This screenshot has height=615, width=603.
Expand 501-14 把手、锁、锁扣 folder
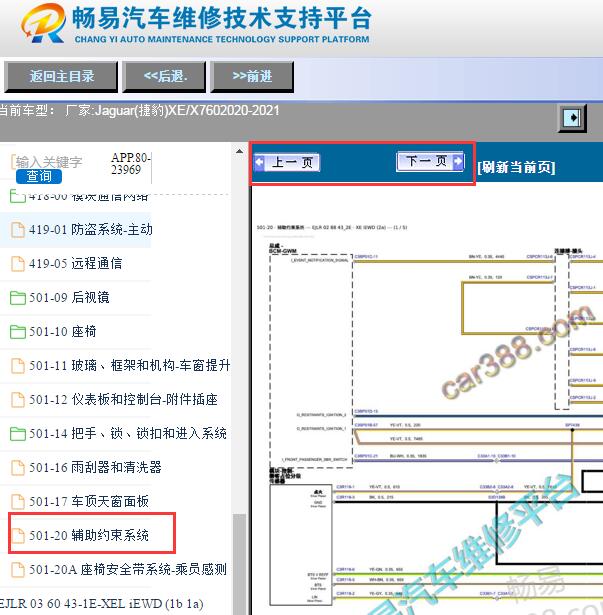pyautogui.click(x=128, y=433)
